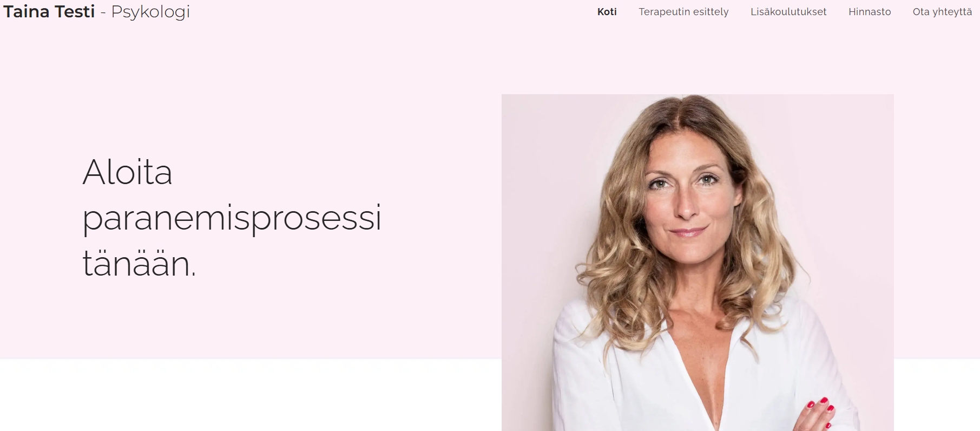Click the dash between Testi and Psykologi
980x431 pixels.
click(x=103, y=12)
